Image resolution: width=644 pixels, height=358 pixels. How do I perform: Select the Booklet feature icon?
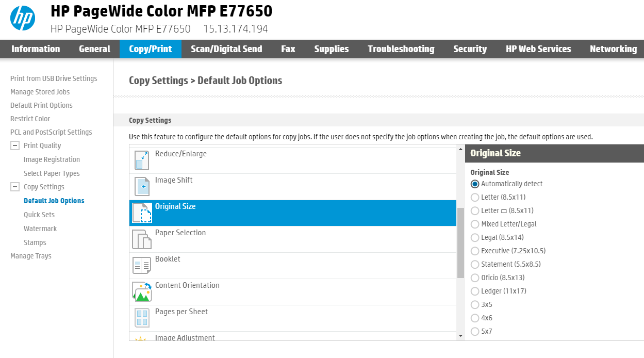tap(141, 265)
